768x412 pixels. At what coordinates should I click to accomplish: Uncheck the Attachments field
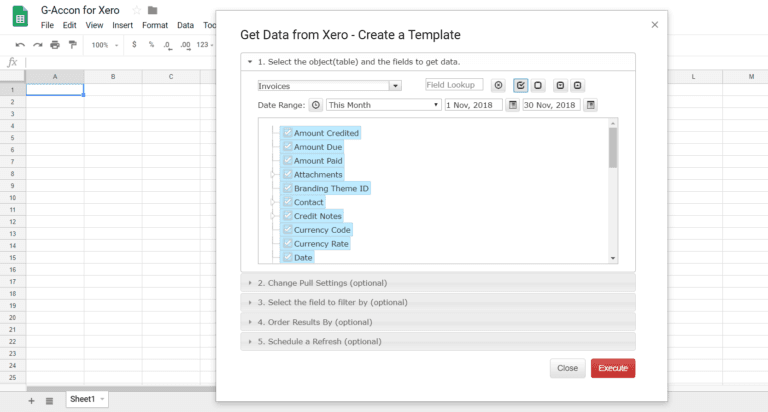288,174
